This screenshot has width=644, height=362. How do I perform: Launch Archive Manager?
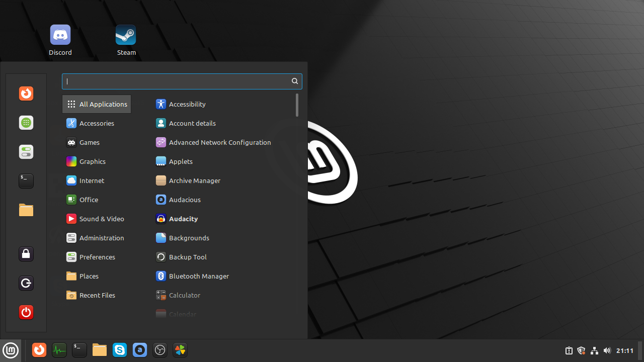click(223, 180)
